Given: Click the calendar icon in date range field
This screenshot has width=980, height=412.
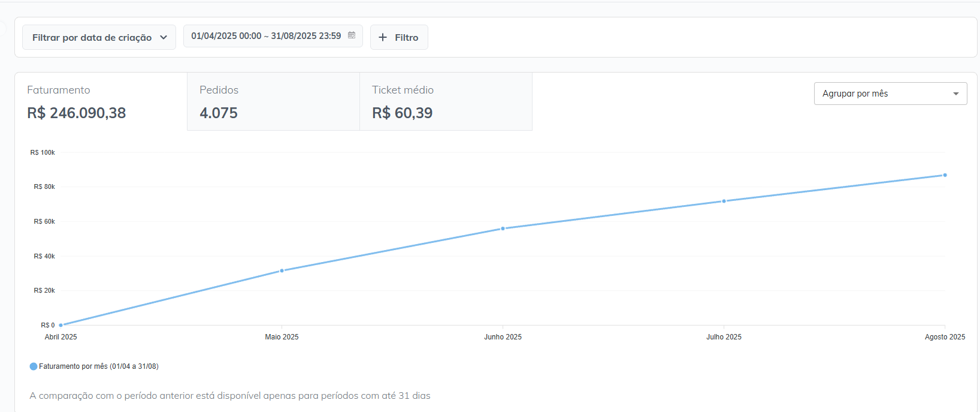Looking at the screenshot, I should click(x=352, y=35).
